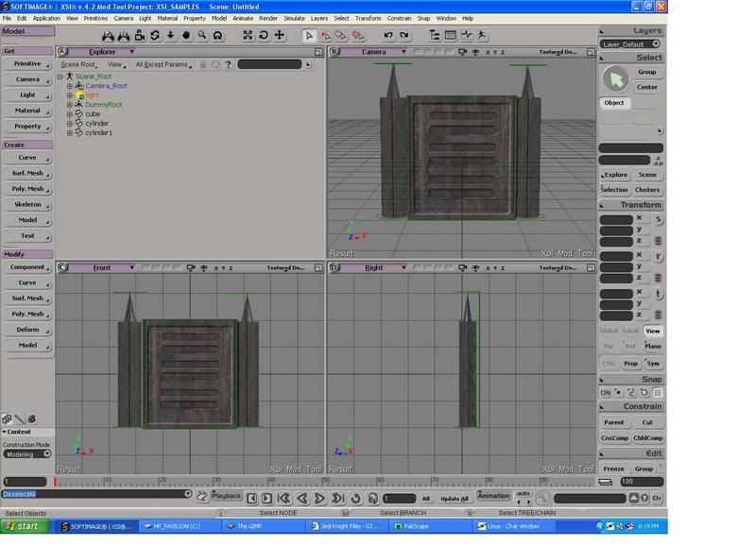The image size is (756, 546).
Task: Click the Camera viewport camera icon
Action: coord(462,52)
